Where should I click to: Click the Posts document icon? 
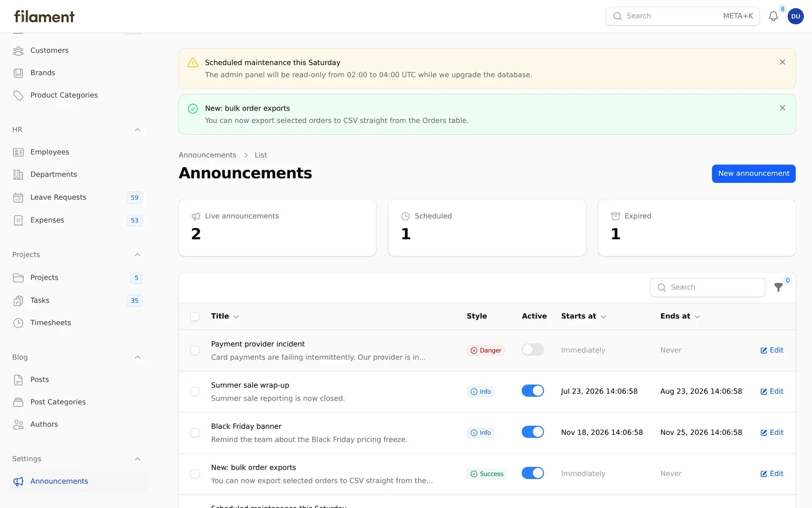tap(18, 380)
